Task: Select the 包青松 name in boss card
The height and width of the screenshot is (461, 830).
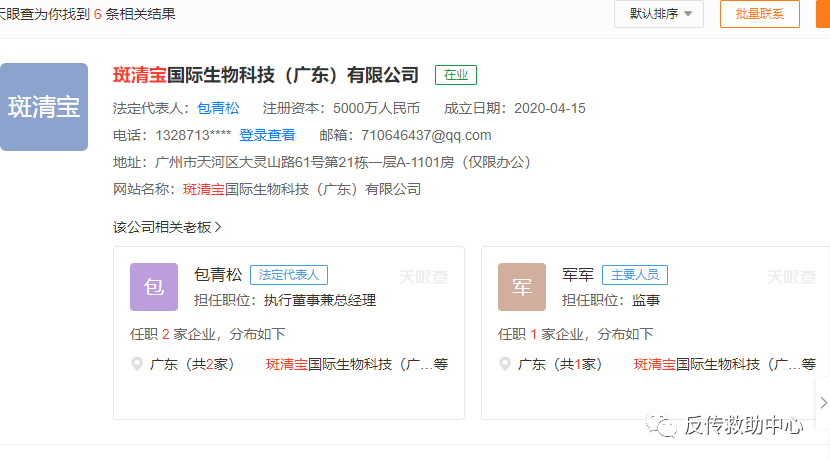Action: click(x=218, y=275)
